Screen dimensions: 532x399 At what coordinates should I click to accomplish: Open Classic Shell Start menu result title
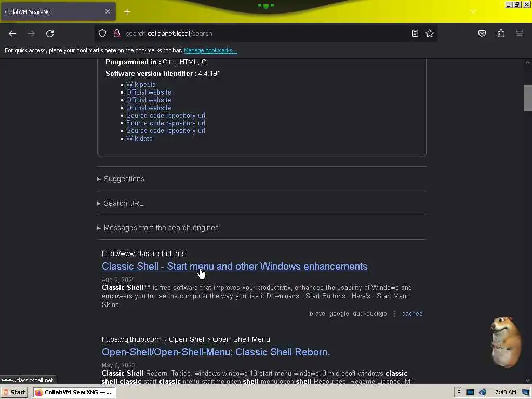click(x=234, y=267)
